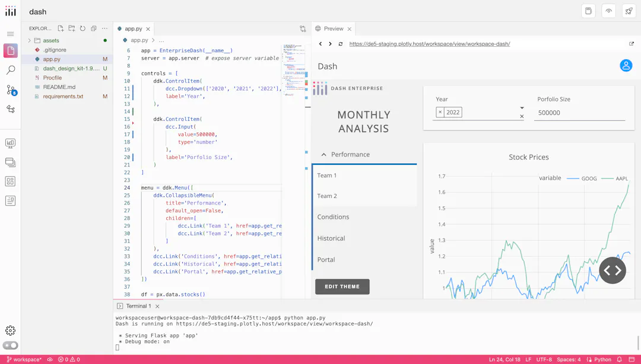
Task: Open the document list sidebar icon
Action: click(11, 200)
